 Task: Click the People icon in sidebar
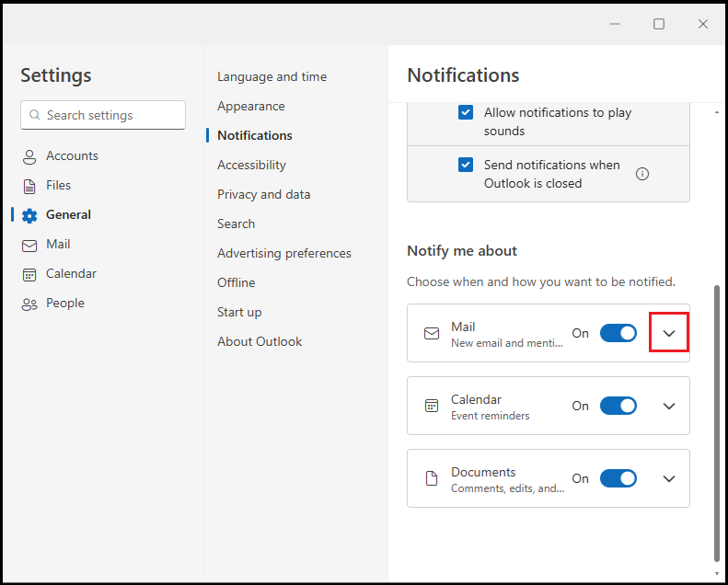[29, 304]
